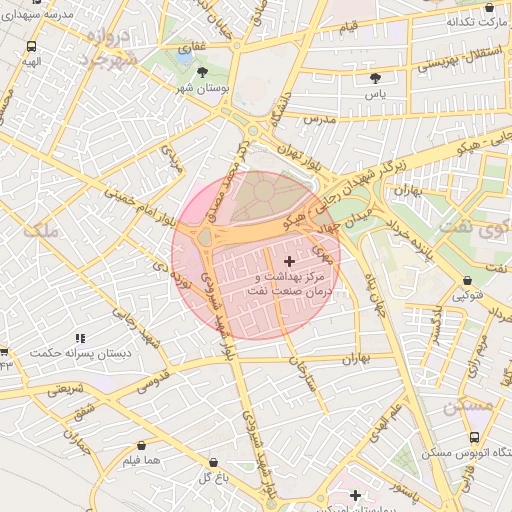512x512 pixels.
Task: Click the میدان جهاد square label
Action: 344,221
